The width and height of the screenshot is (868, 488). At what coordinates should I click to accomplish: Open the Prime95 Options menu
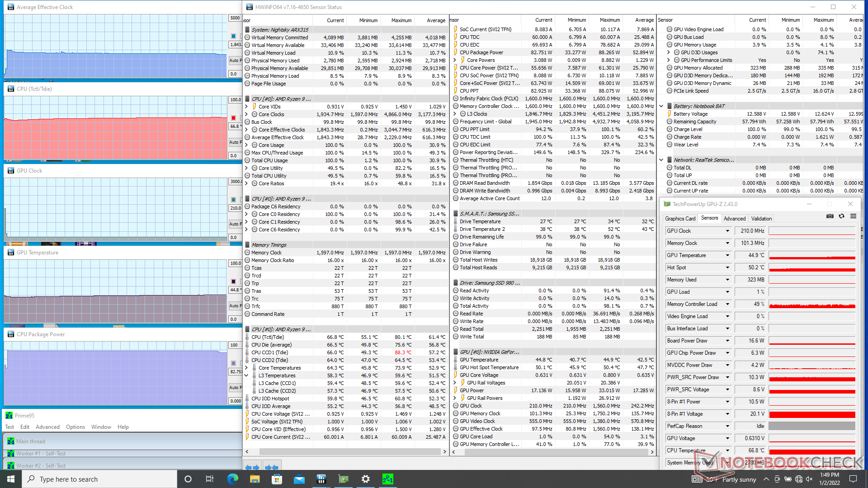coord(75,427)
